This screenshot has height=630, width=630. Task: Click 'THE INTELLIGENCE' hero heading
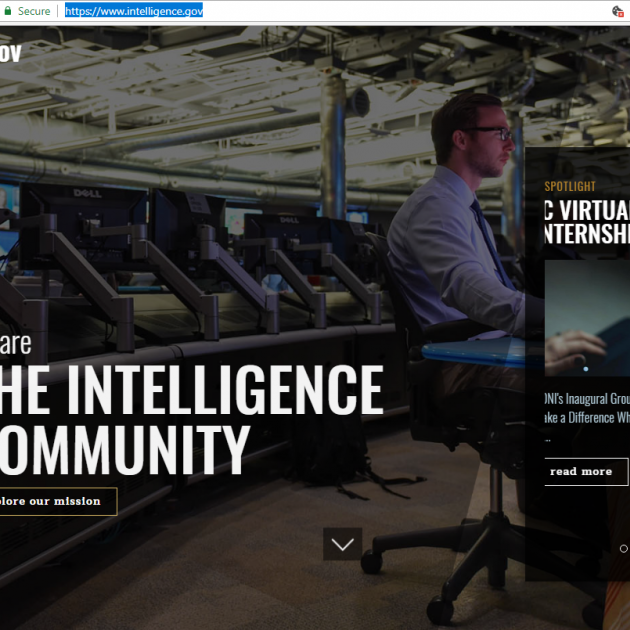tap(190, 390)
